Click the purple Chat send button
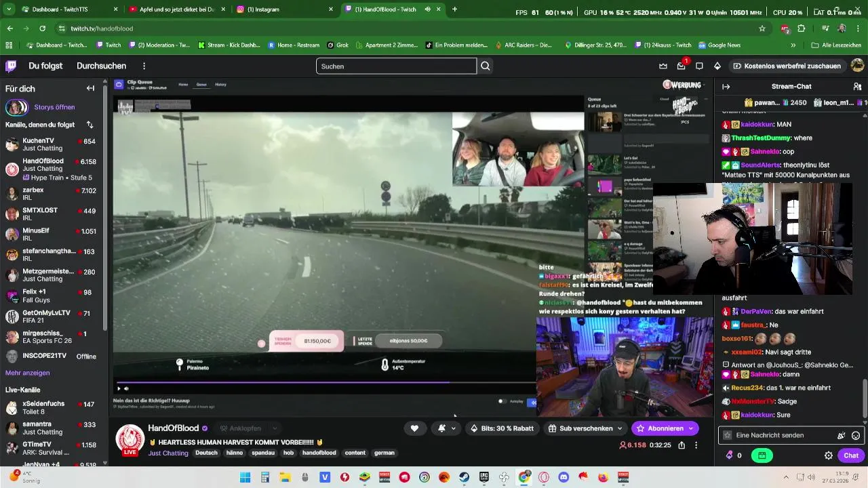This screenshot has width=868, height=488. (x=851, y=455)
